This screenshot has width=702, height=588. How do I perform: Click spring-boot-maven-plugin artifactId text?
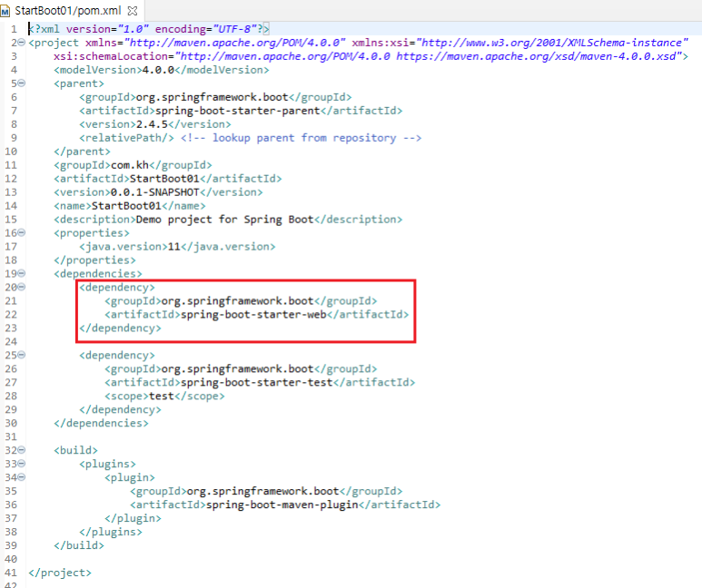(282, 505)
